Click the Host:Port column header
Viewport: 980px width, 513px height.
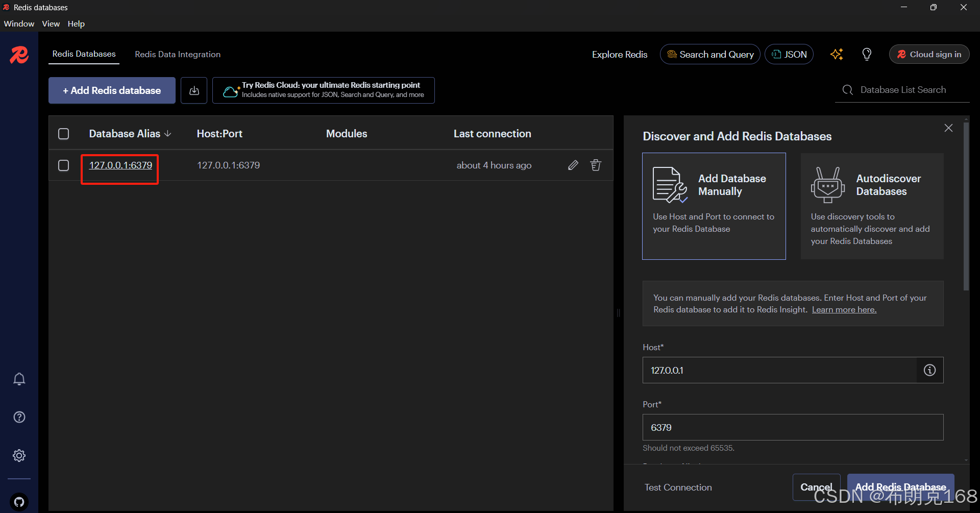(x=219, y=134)
